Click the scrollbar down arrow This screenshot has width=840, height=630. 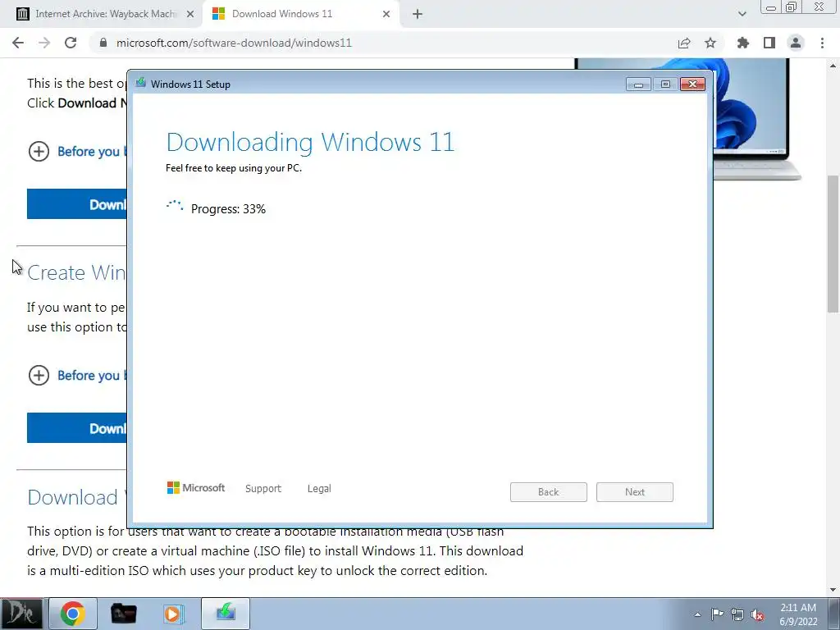point(833,590)
